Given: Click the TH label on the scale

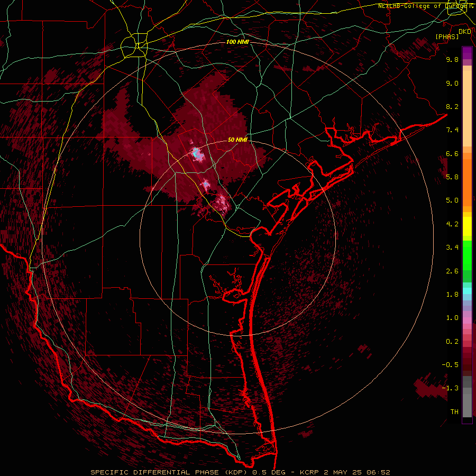Looking at the screenshot, I should click(454, 412).
